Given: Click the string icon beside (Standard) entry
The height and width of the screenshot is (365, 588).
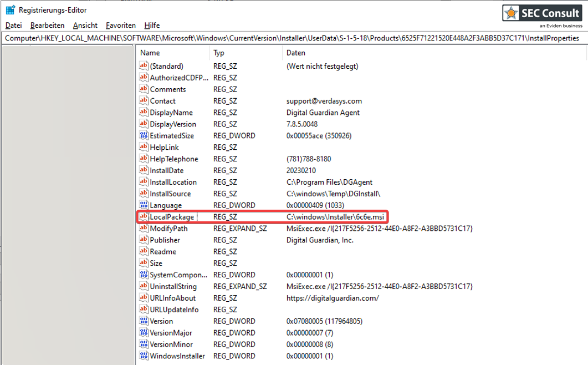Looking at the screenshot, I should coord(144,66).
